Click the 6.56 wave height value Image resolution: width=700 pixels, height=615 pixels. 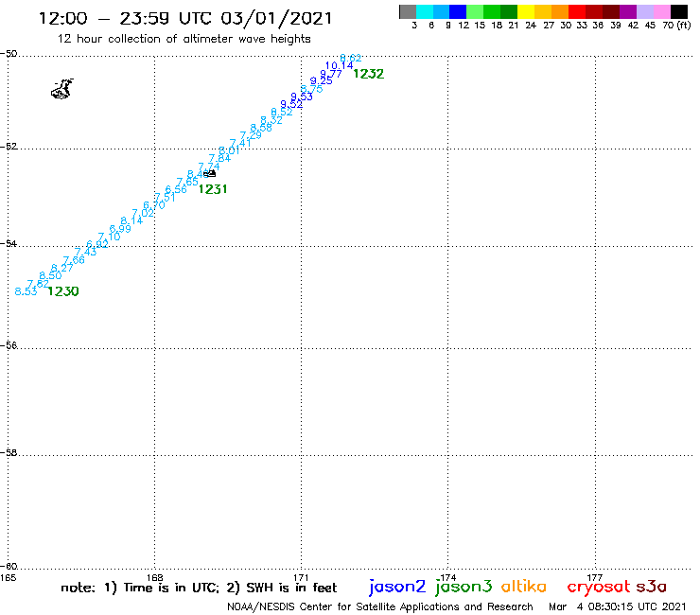[175, 189]
